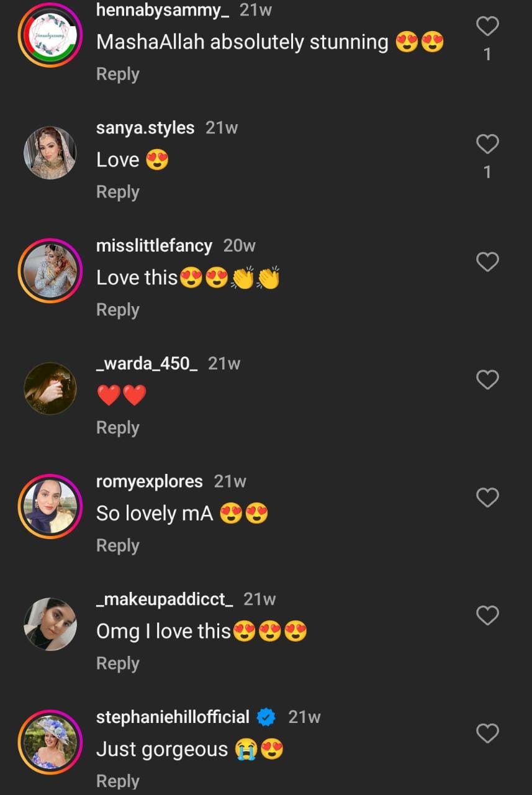Like _warda_450_'s hearts comment
This screenshot has height=795, width=532.
pyautogui.click(x=487, y=379)
